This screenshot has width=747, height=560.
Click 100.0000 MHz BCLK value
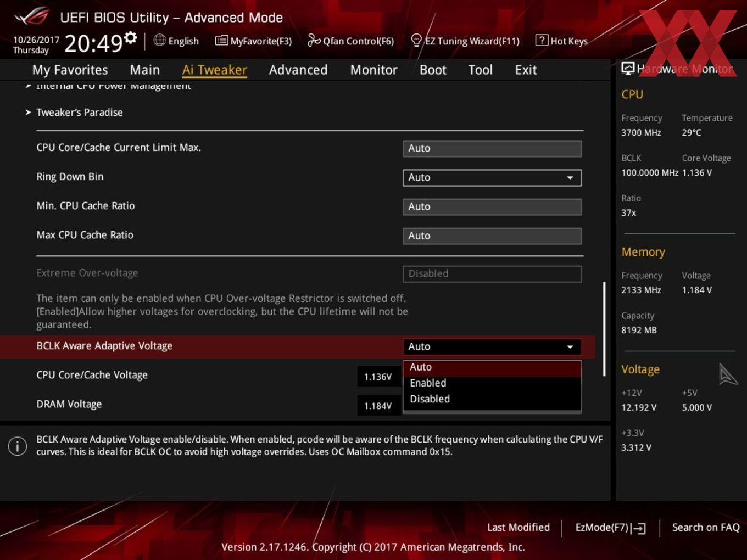(x=650, y=172)
